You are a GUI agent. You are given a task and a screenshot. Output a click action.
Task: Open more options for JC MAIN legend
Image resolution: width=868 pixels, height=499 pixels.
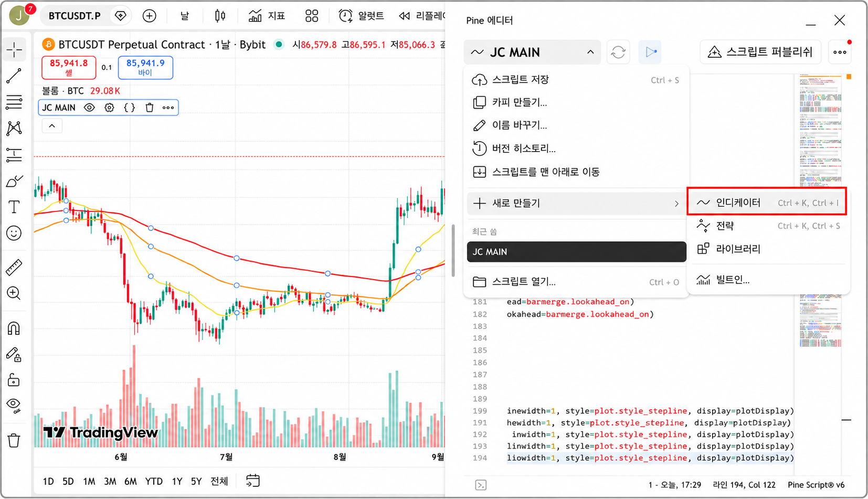tap(168, 108)
